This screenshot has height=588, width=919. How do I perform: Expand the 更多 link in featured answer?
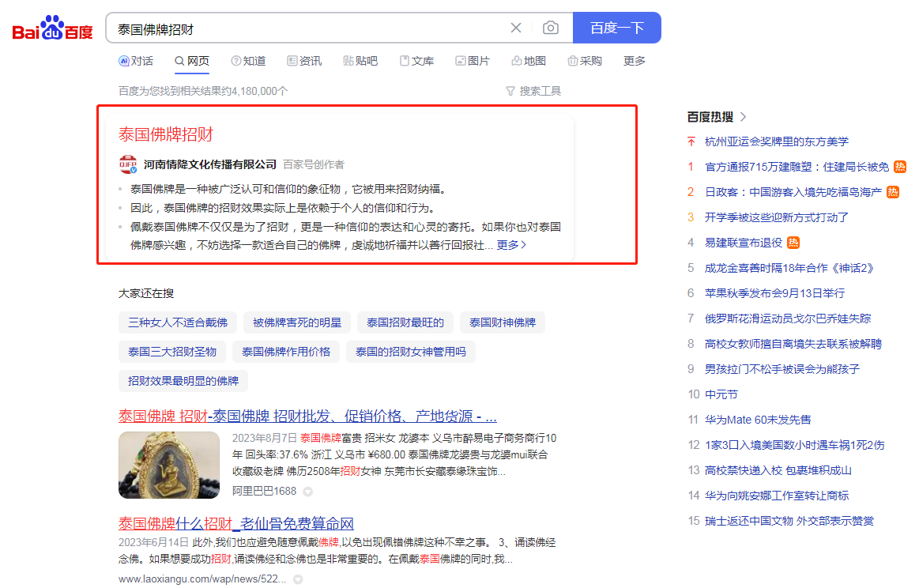(x=511, y=245)
